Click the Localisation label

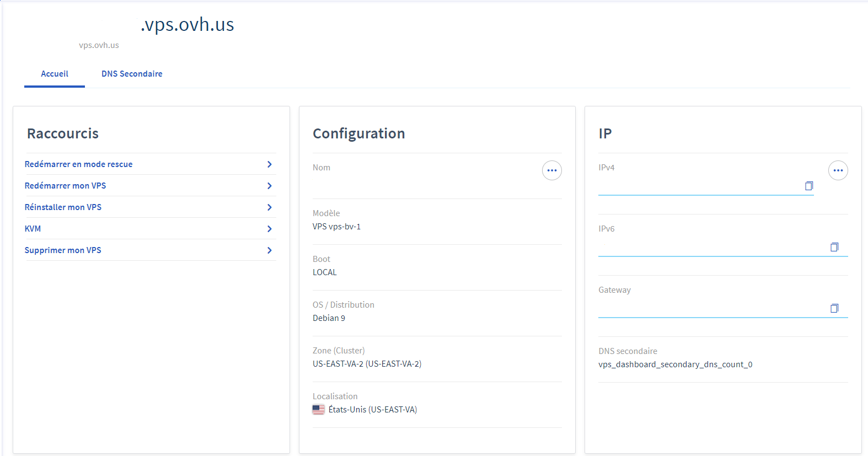pyautogui.click(x=335, y=396)
